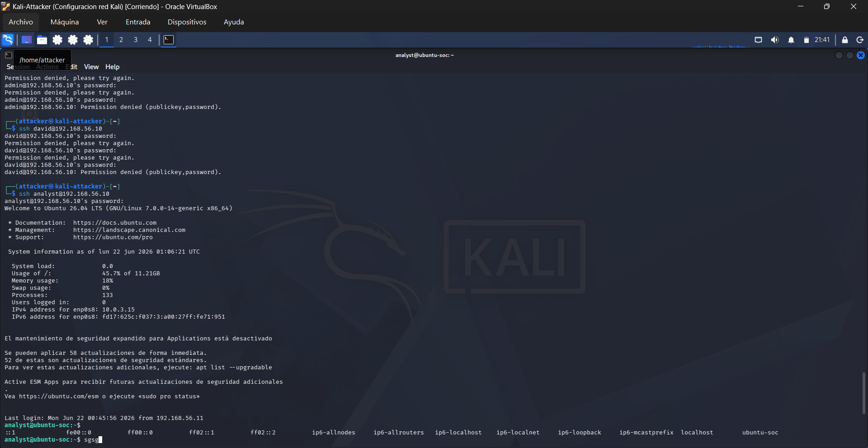Minimize the terminal window with first circle button
This screenshot has height=448, width=868.
point(839,55)
